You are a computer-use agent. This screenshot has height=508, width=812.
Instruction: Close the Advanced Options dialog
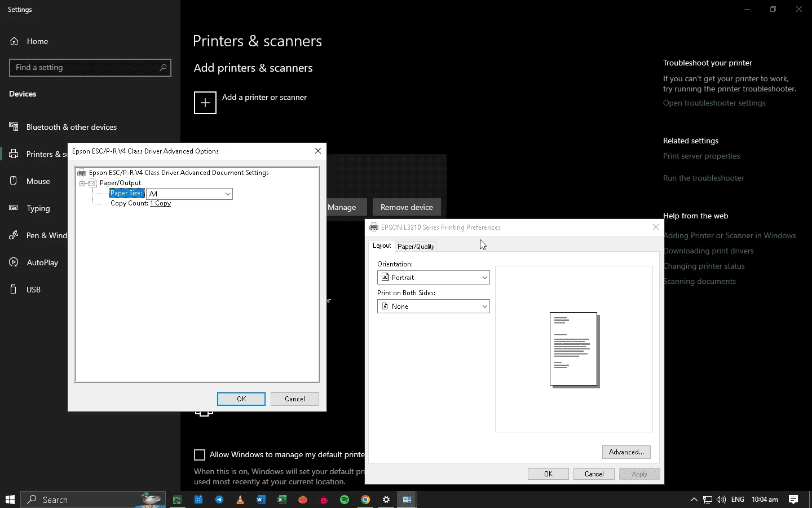318,151
